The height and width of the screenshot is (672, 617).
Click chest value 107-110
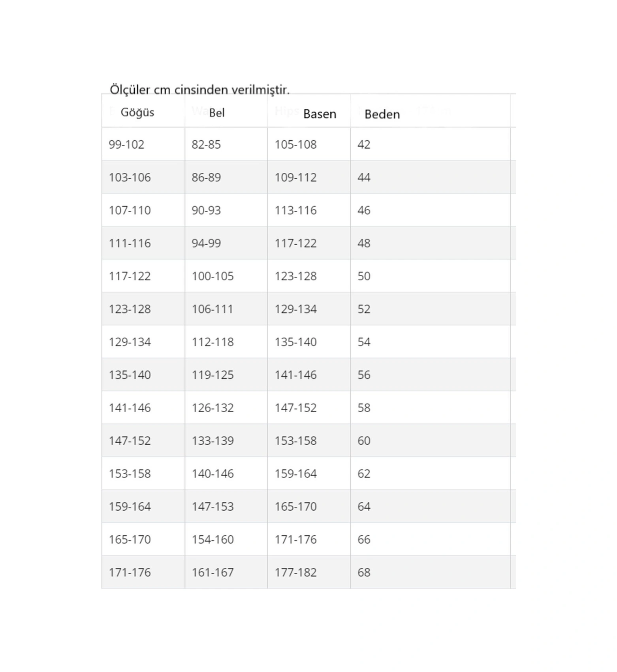coord(130,210)
